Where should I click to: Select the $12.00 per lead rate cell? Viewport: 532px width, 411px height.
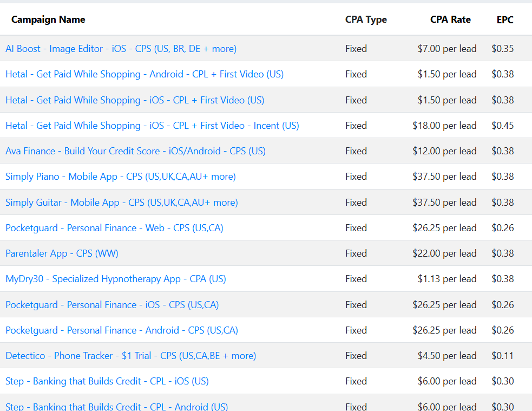444,151
